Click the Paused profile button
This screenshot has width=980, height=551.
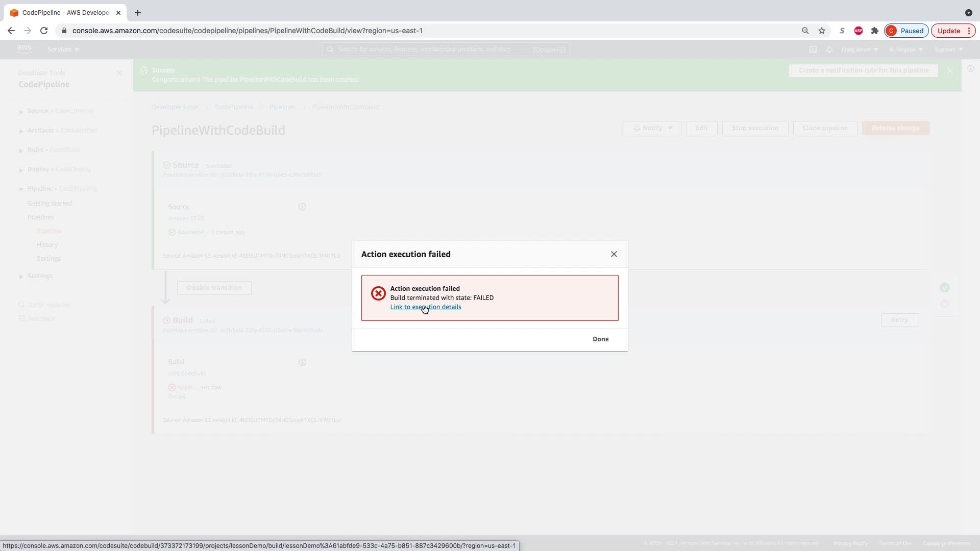click(x=906, y=31)
